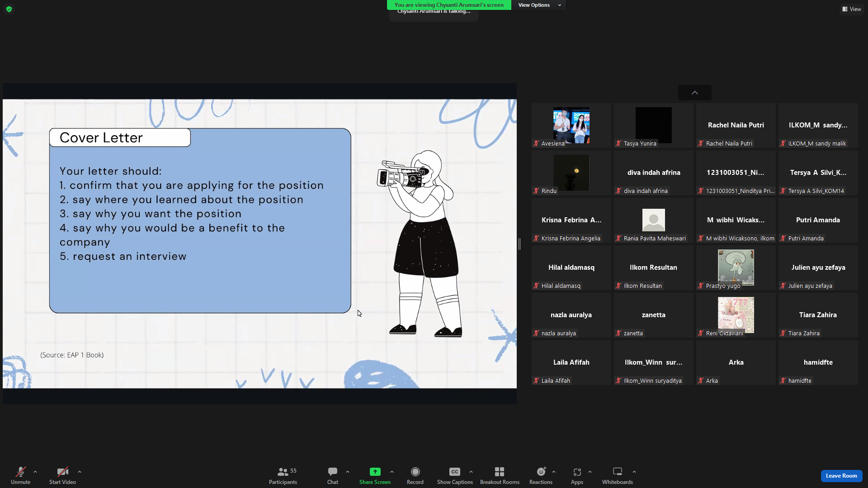Screen dimensions: 868x488
Task: Select Rania Pavita Maheswari's avatar tile
Action: (x=654, y=220)
